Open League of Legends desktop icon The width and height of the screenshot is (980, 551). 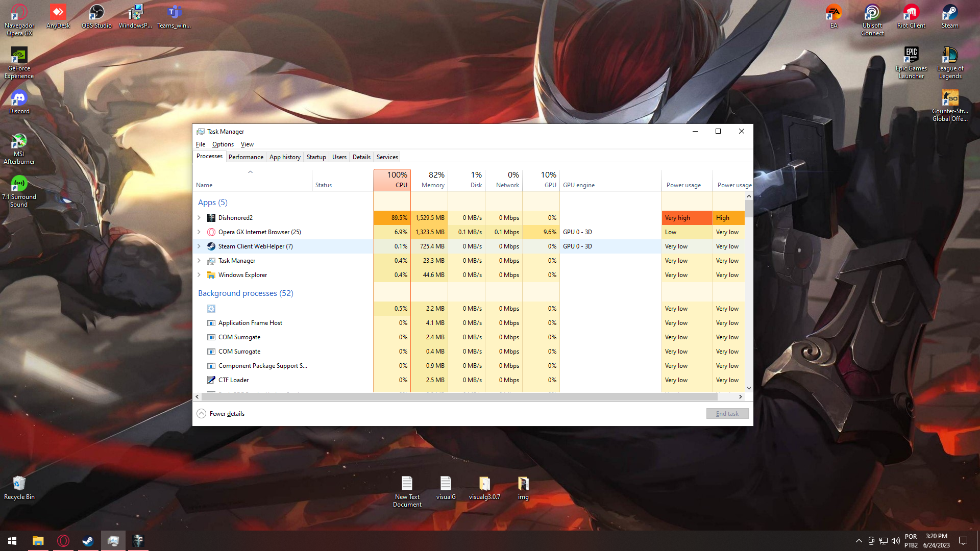(x=950, y=63)
